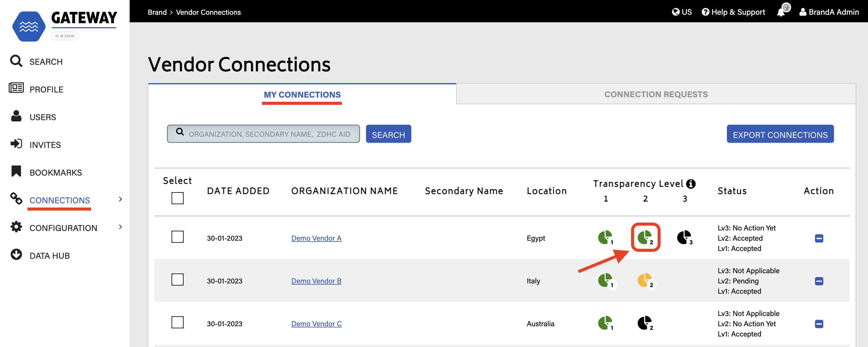Open the Demo Vendor B link

point(316,281)
